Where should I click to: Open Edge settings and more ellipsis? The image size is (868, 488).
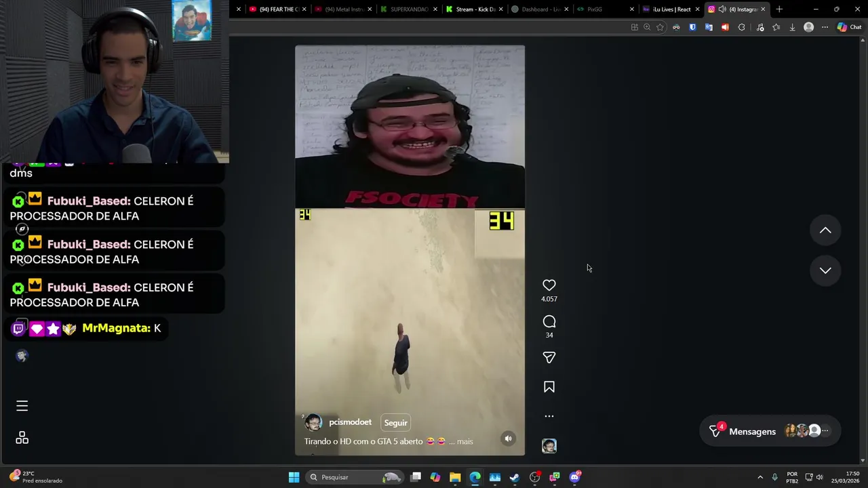825,27
